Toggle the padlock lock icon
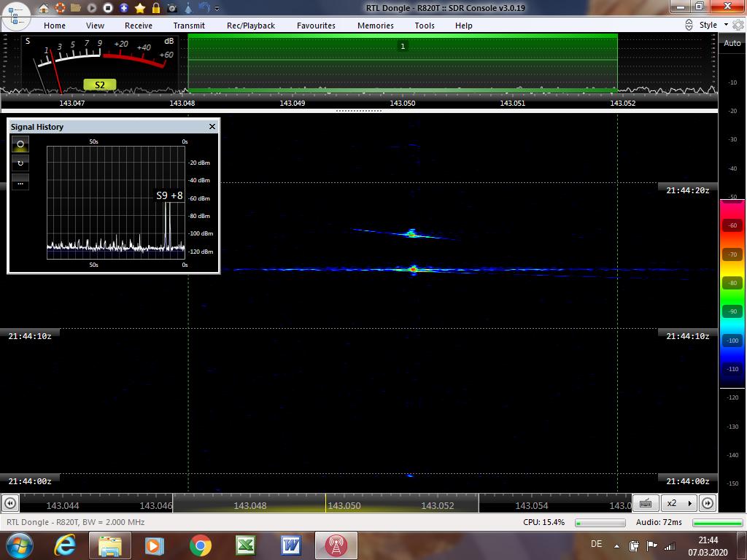Image resolution: width=747 pixels, height=560 pixels. (156, 7)
